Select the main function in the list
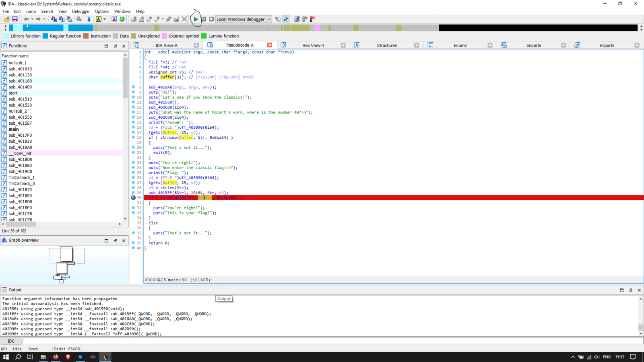 pyautogui.click(x=61, y=129)
